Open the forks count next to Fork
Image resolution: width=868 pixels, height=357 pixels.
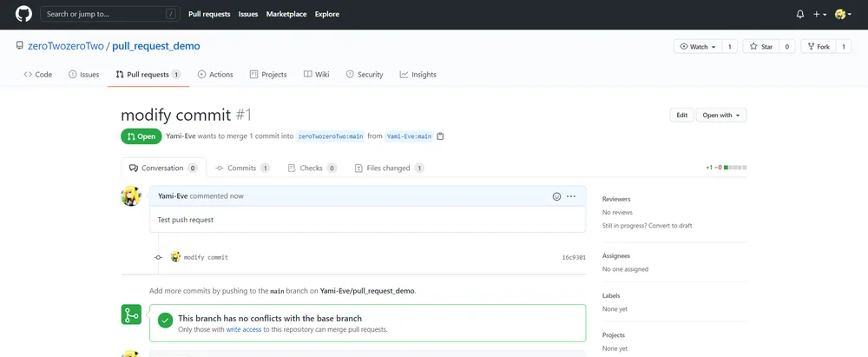[843, 47]
